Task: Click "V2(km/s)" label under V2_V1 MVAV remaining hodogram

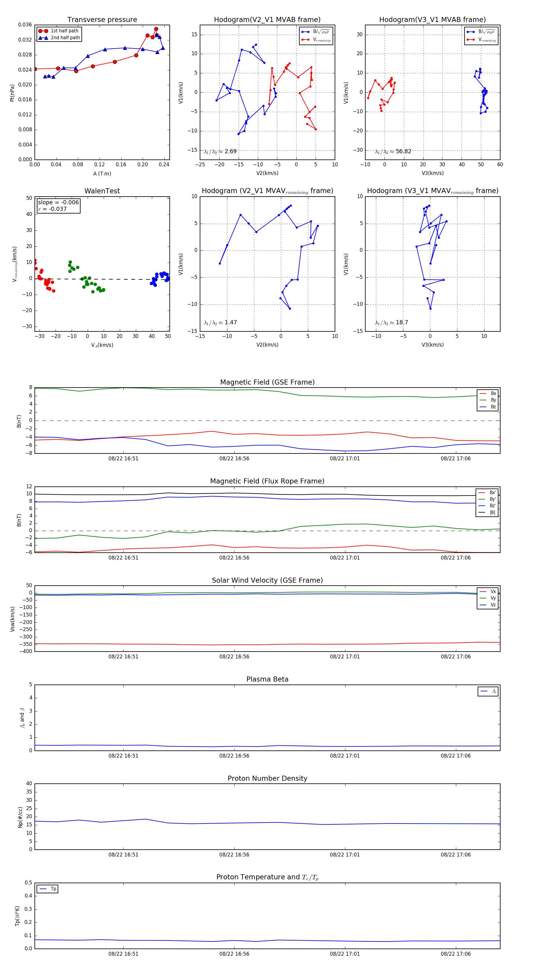Action: 267,345
